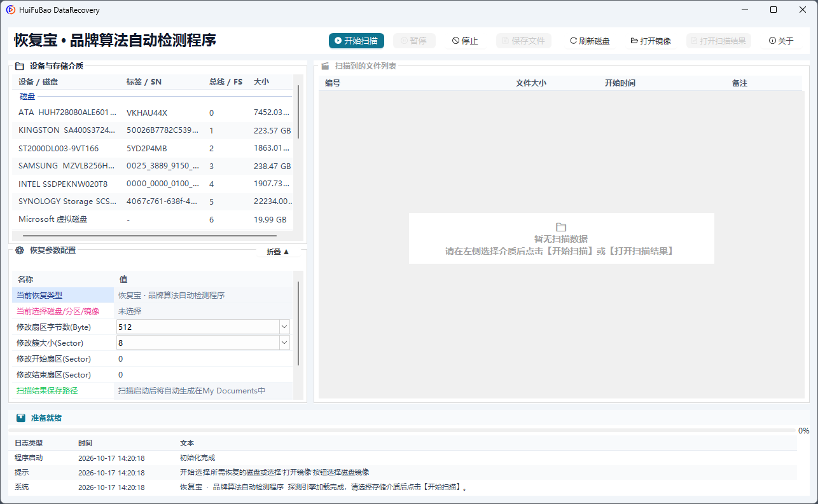Select the Microsoft 虚拟磁盘 row
The width and height of the screenshot is (818, 504).
(153, 219)
